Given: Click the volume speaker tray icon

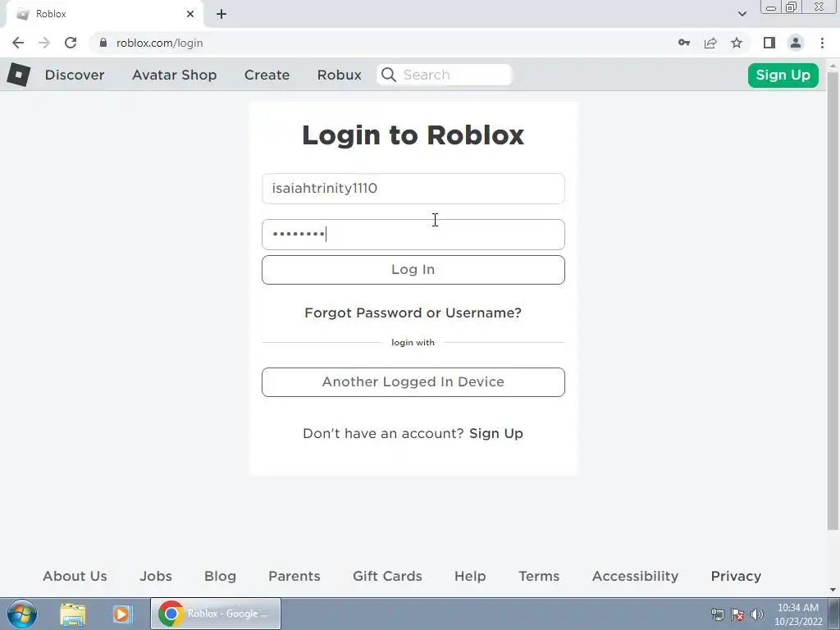Looking at the screenshot, I should 757,614.
